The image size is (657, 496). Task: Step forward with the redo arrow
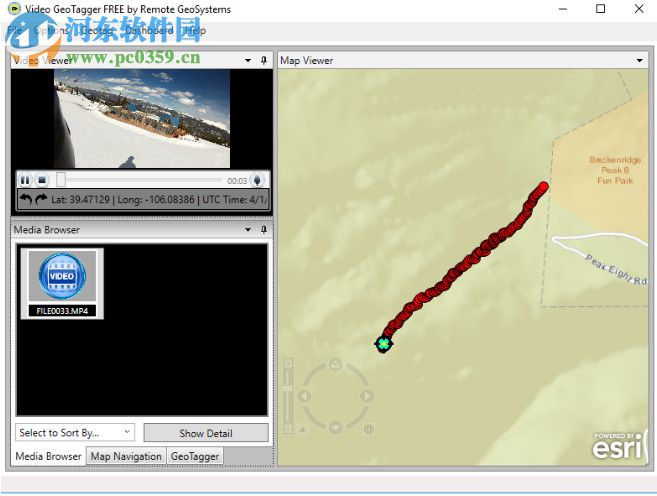41,199
